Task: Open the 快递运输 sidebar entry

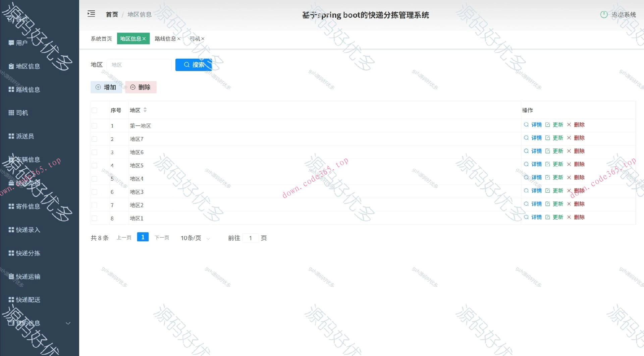Action: [27, 277]
